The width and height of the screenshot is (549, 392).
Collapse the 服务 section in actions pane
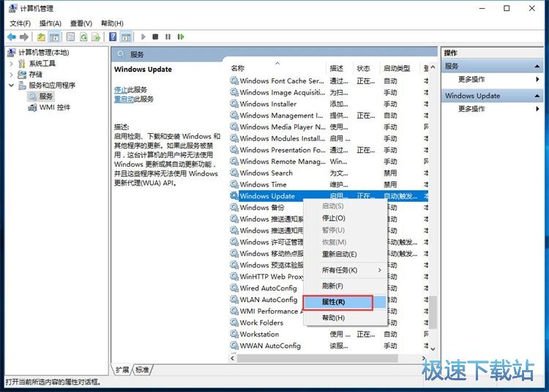coord(537,66)
